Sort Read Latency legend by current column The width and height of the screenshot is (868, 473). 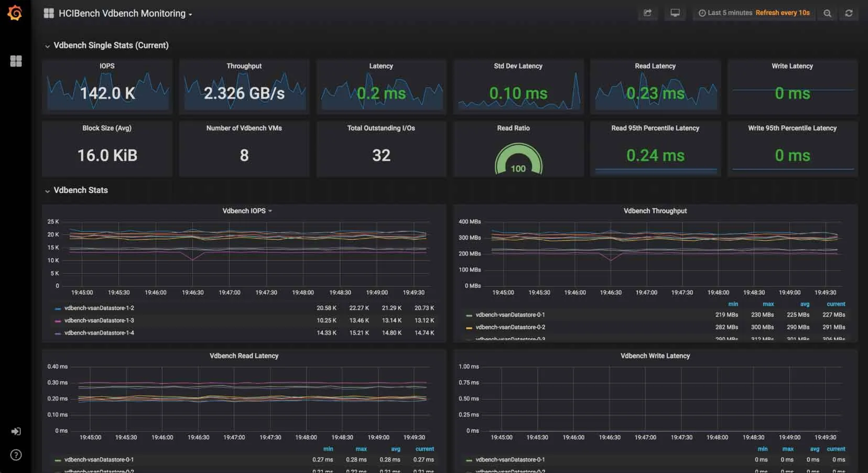pos(425,449)
